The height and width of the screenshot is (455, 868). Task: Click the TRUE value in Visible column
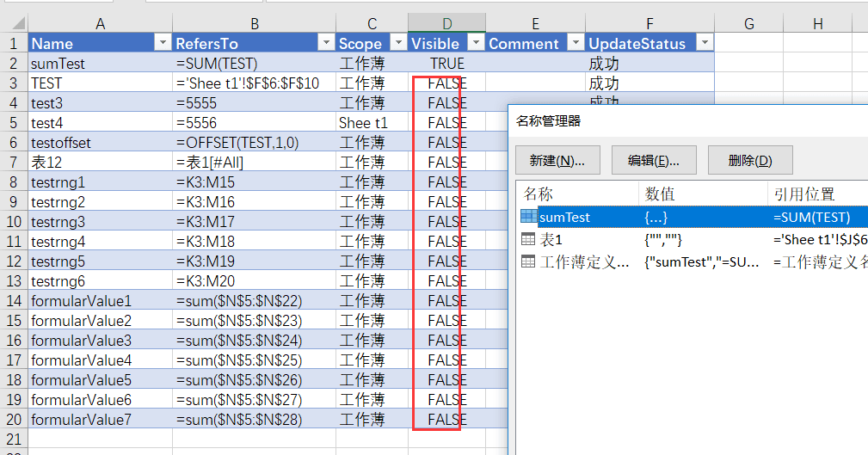coord(446,63)
